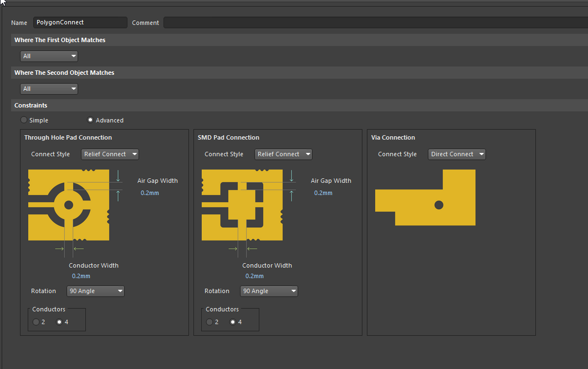Edit Through Hole Pad Air Gap Width value
588x369 pixels.
click(150, 193)
